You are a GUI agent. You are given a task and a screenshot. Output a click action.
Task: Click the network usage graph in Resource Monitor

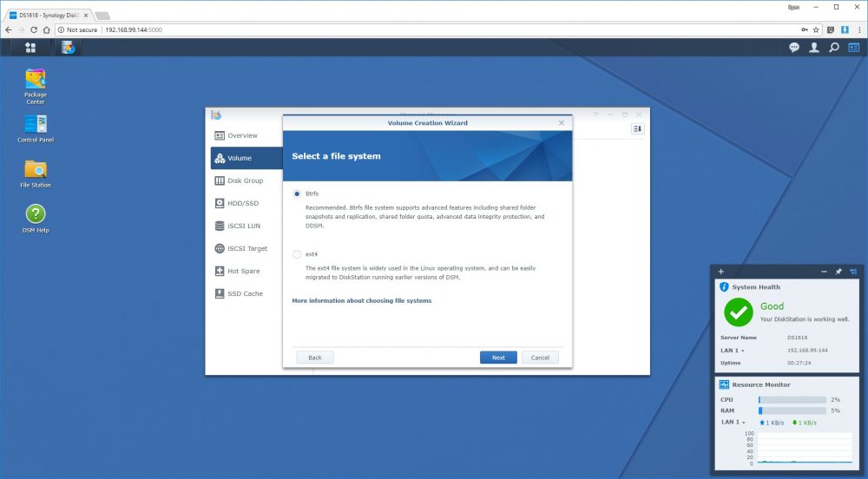tap(805, 448)
